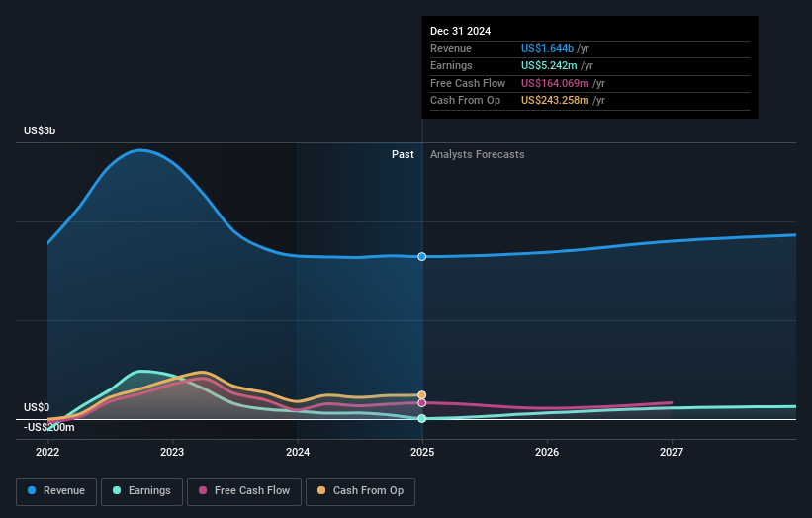Click the 2027 x-axis label

(x=672, y=453)
